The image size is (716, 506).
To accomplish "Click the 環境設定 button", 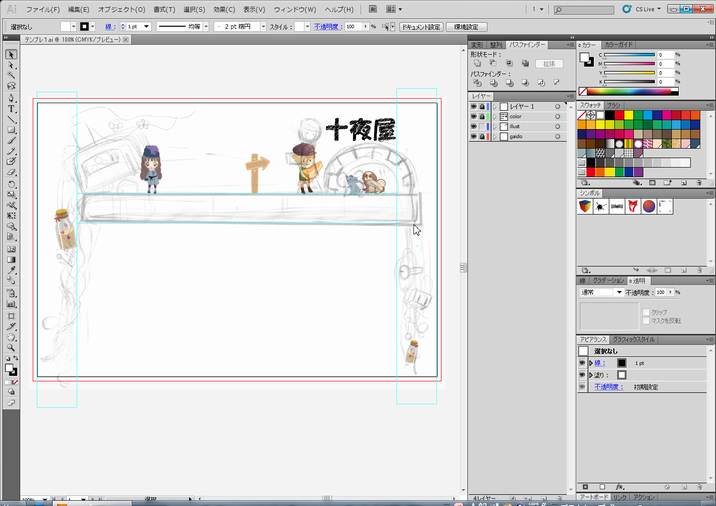I will [x=466, y=27].
